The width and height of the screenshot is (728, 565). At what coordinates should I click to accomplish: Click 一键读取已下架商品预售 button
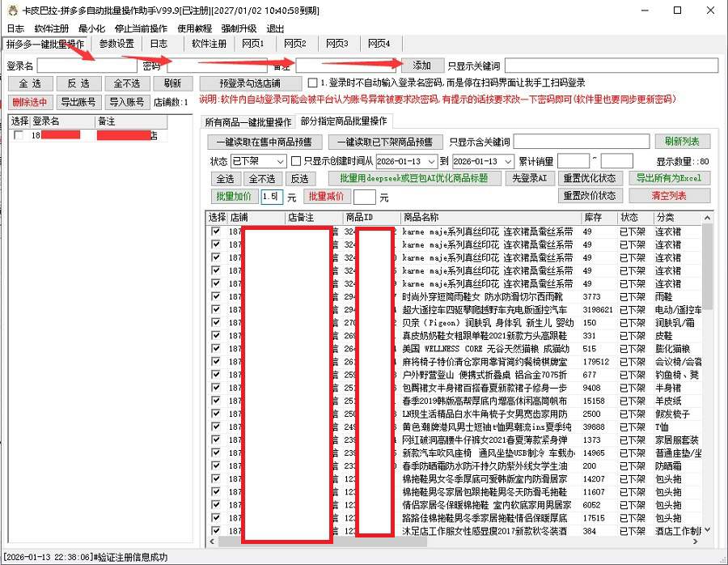pos(385,142)
